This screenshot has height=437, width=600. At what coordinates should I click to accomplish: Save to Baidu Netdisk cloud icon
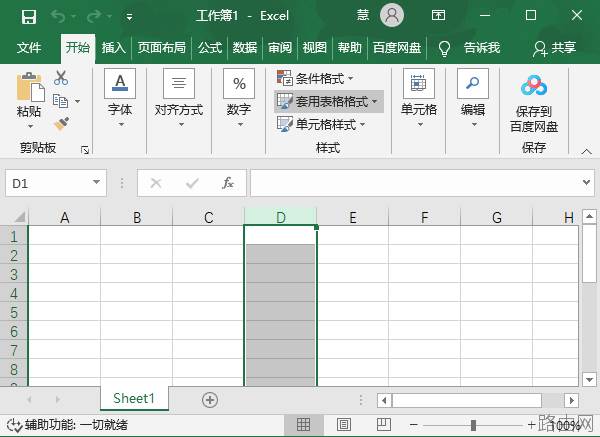coord(534,85)
